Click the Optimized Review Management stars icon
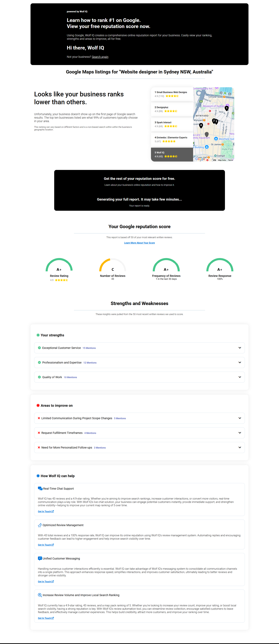This screenshot has width=279, height=644. tap(40, 525)
